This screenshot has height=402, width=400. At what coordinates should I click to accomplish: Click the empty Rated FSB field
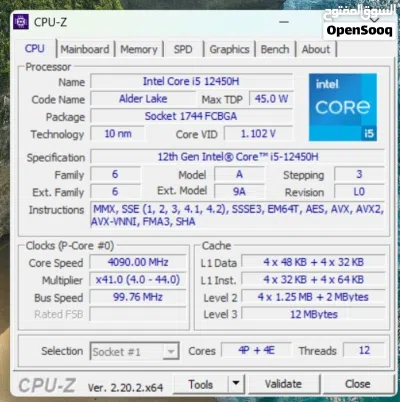tap(138, 314)
